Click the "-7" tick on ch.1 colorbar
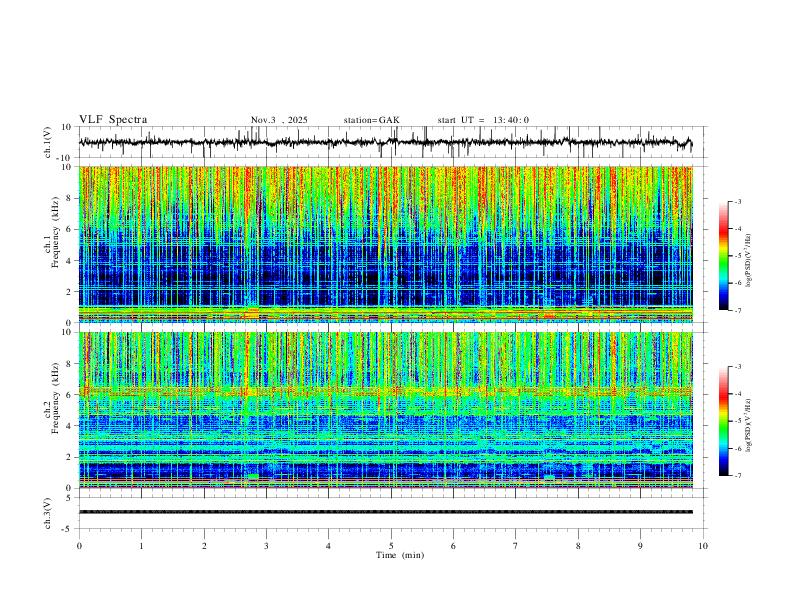This screenshot has height=612, width=792. (x=737, y=310)
